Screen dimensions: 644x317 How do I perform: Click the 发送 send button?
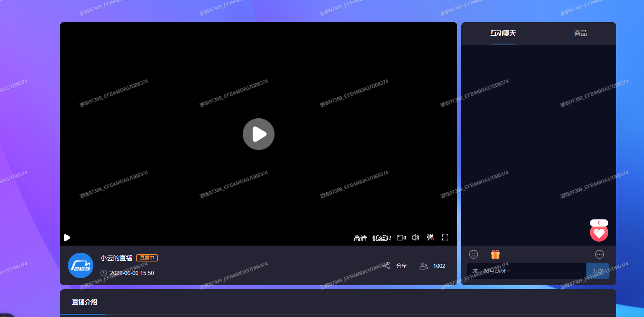[x=598, y=271]
